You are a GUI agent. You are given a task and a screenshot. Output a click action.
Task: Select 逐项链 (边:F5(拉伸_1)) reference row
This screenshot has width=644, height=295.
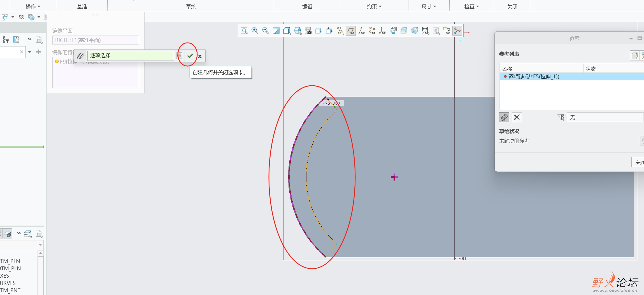(571, 76)
